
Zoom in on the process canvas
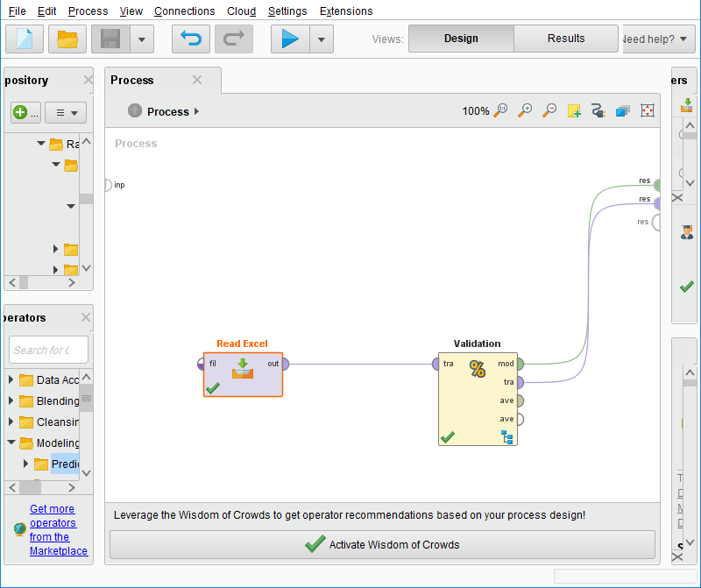525,110
